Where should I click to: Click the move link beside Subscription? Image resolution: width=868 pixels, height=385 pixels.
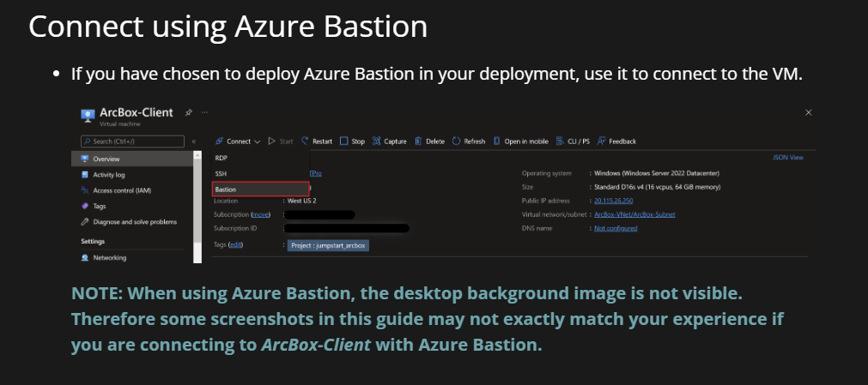[x=261, y=214]
